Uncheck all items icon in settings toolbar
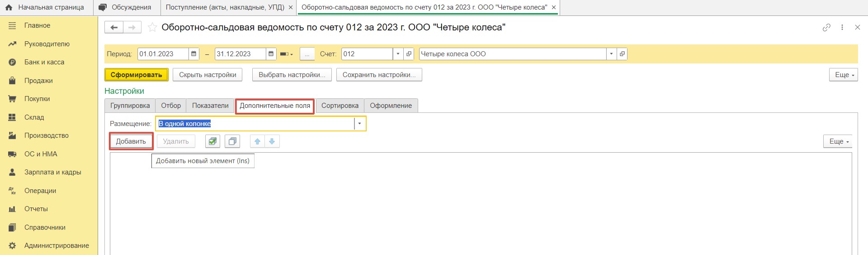868x255 pixels. [x=232, y=141]
